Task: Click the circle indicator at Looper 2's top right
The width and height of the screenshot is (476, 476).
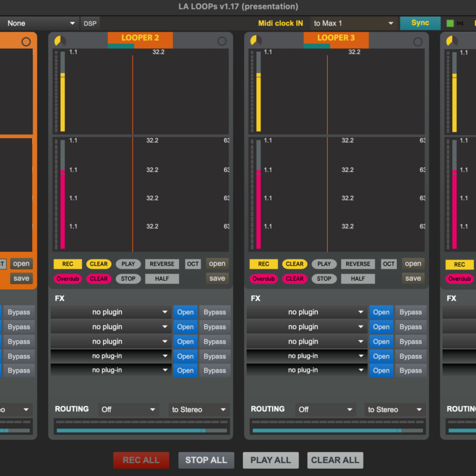Action: (222, 41)
